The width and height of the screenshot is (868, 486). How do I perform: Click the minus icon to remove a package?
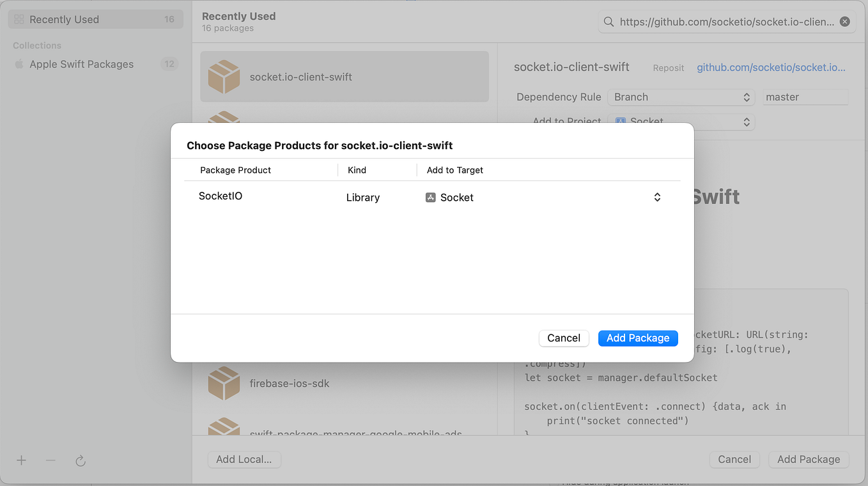click(50, 460)
